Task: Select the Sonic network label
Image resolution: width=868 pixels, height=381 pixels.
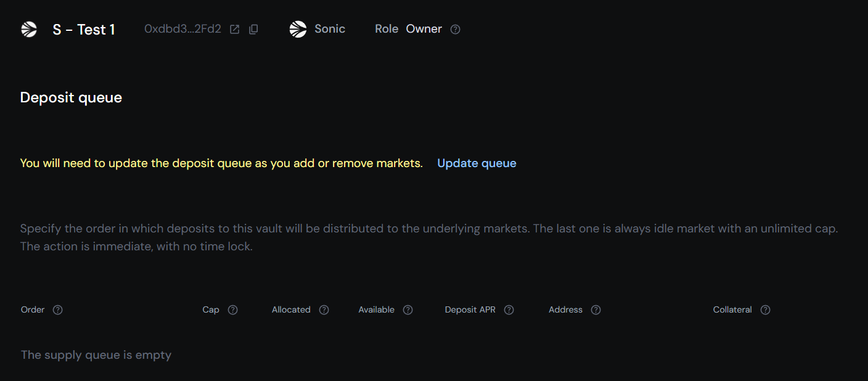Action: [330, 28]
